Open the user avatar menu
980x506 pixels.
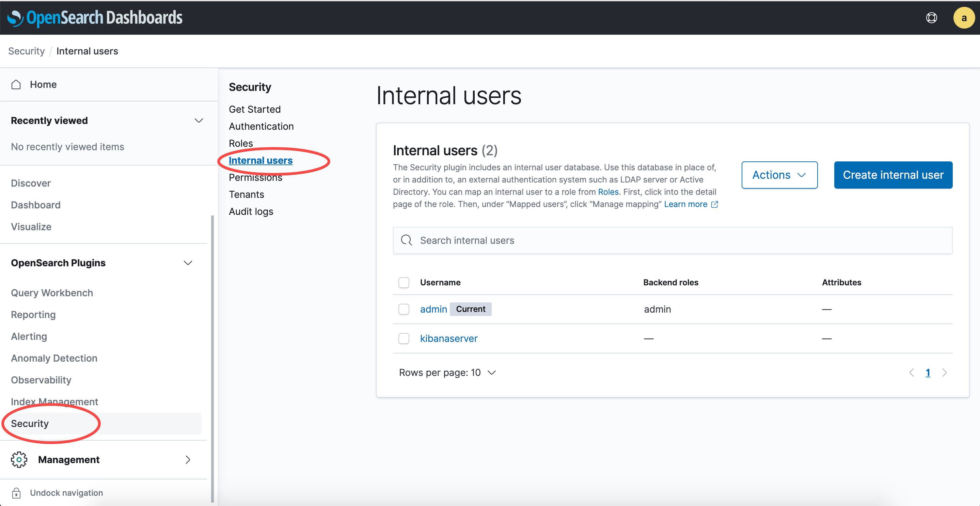[x=964, y=17]
